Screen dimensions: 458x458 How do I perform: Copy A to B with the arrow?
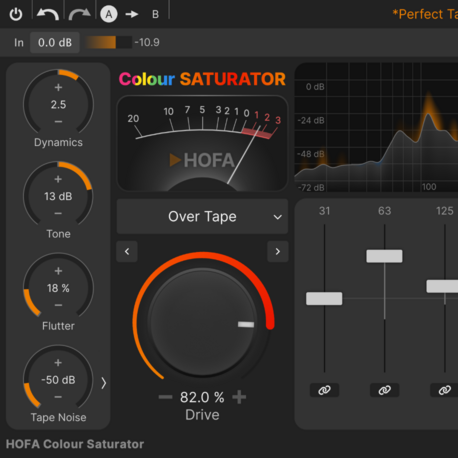[x=132, y=14]
